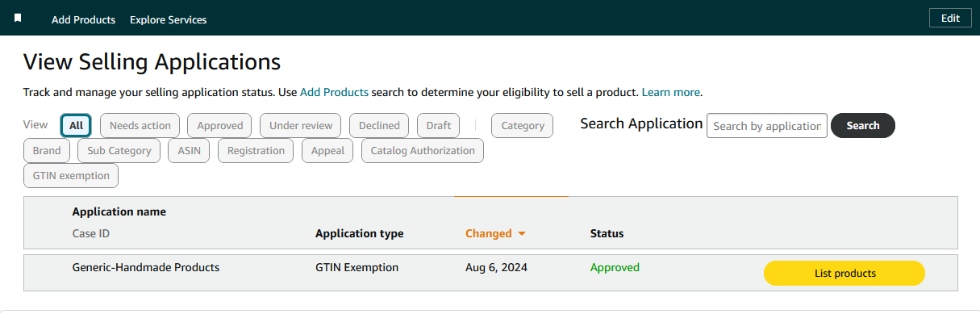Filter applications by Draft
Image resolution: width=980 pixels, height=318 pixels.
pos(438,125)
